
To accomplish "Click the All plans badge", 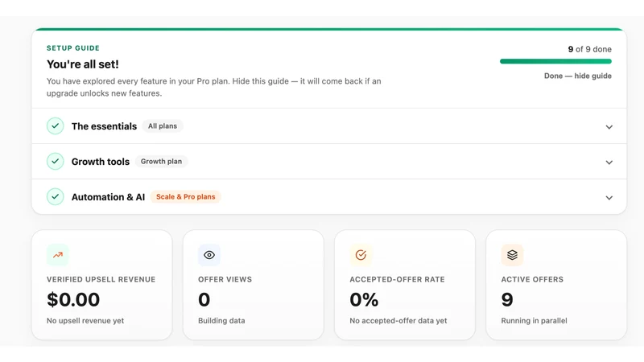I will pos(163,126).
